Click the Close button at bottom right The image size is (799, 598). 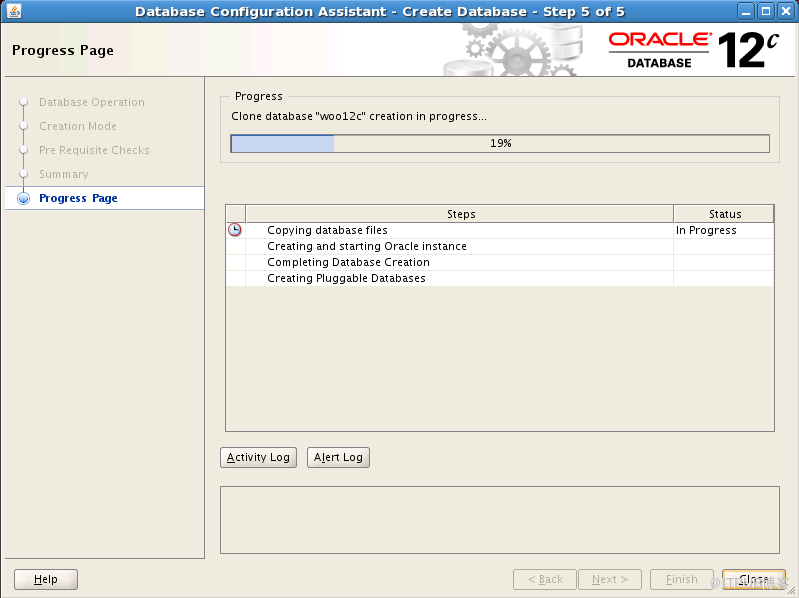[x=754, y=579]
